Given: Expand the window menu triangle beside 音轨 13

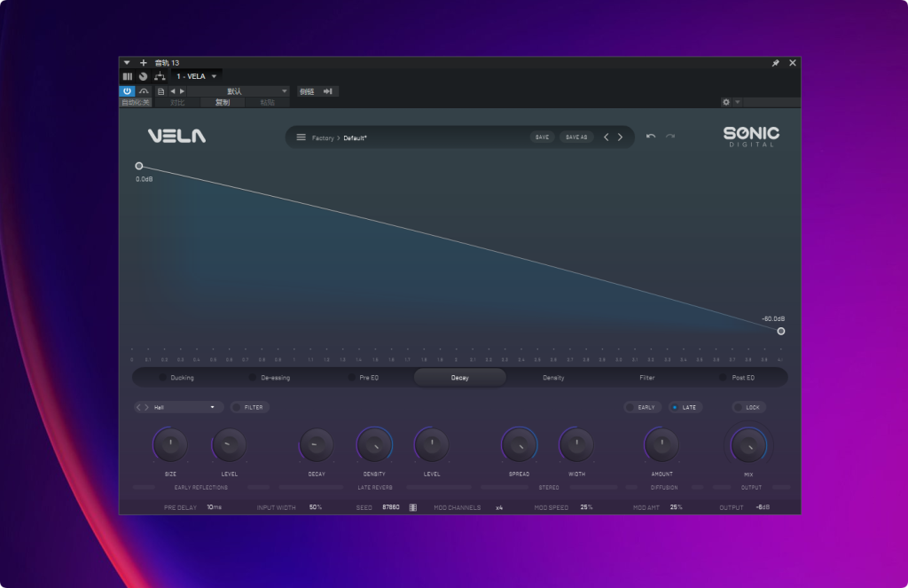Looking at the screenshot, I should (127, 63).
